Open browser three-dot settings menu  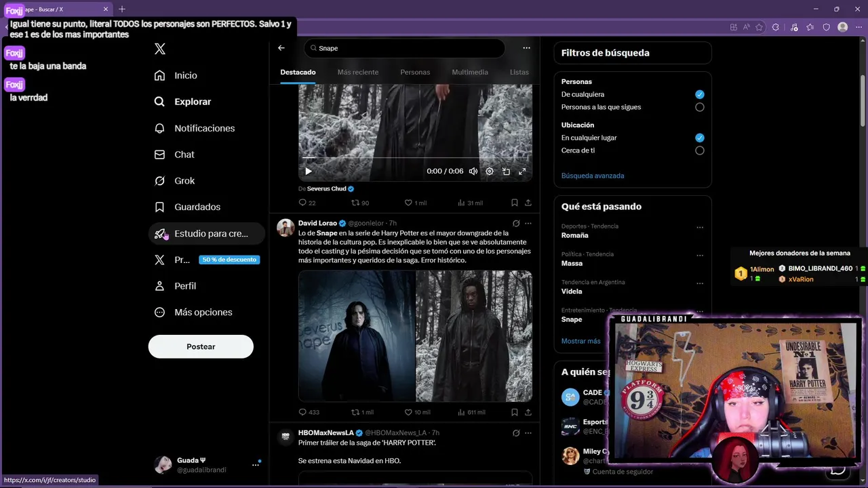[x=859, y=27]
